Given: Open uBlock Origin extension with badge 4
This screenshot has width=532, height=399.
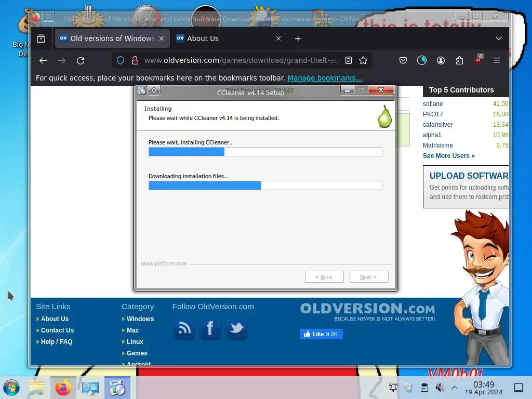Looking at the screenshot, I should pos(478,60).
